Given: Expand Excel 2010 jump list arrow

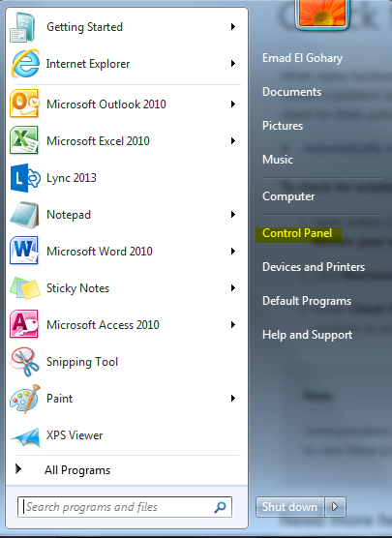Looking at the screenshot, I should coord(233,140).
